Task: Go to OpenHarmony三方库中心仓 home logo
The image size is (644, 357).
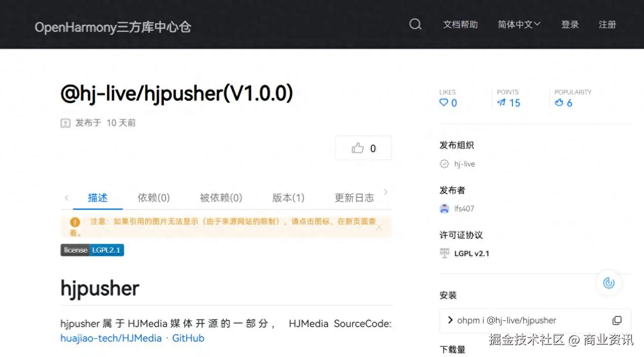Action: coord(113,27)
